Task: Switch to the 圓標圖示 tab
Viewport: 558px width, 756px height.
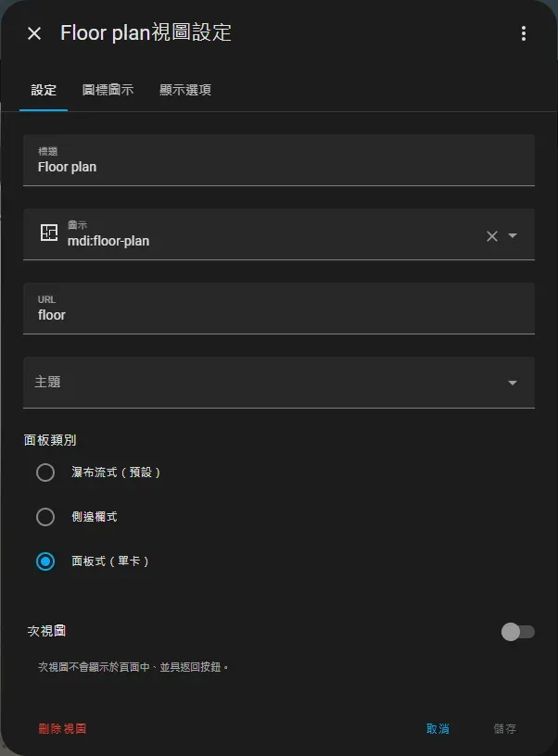Action: [108, 91]
